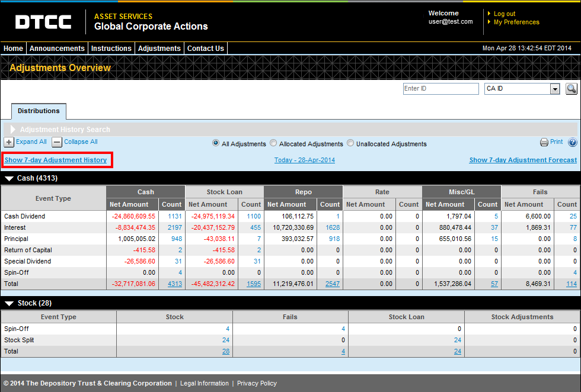Click the search magnifier icon
Screen dimensions: 581x392
pyautogui.click(x=572, y=89)
